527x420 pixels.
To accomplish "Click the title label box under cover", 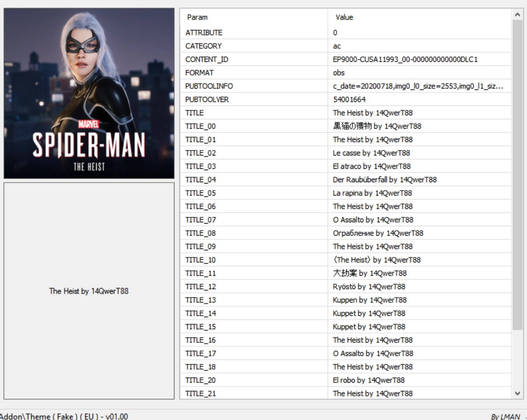I will click(89, 291).
